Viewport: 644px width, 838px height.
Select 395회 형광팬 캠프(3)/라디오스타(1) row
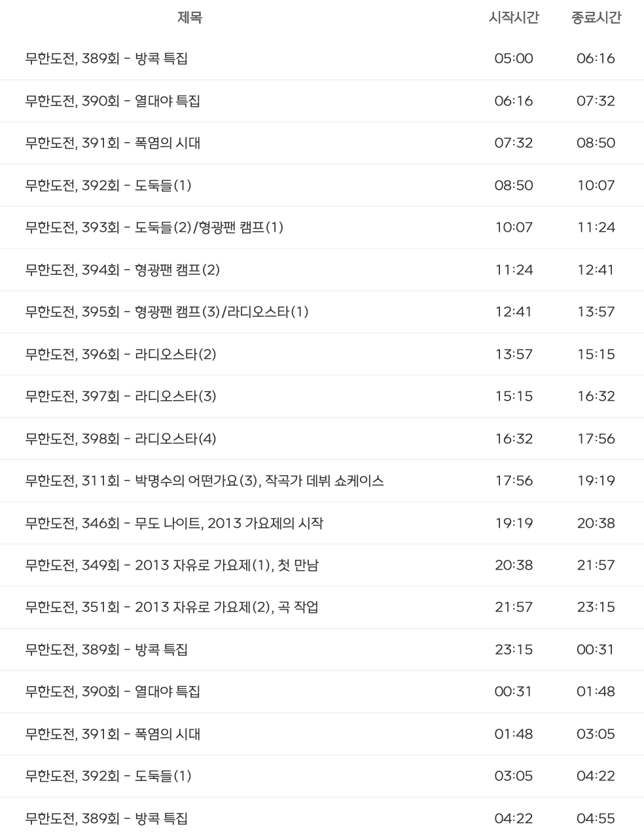point(322,312)
